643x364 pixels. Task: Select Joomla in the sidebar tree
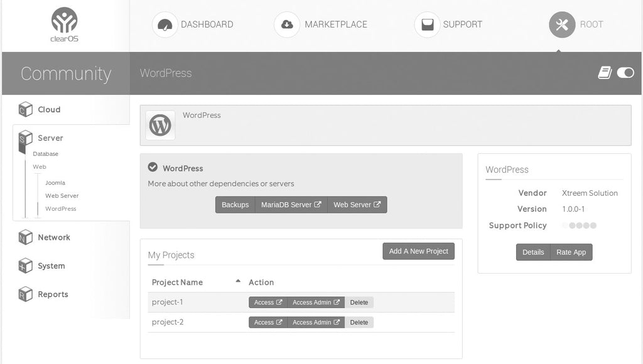click(x=55, y=183)
